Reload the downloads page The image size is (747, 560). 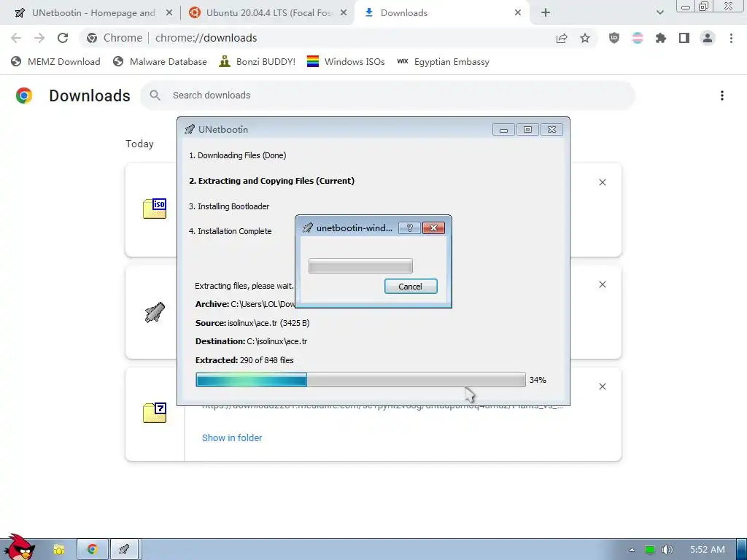click(63, 38)
